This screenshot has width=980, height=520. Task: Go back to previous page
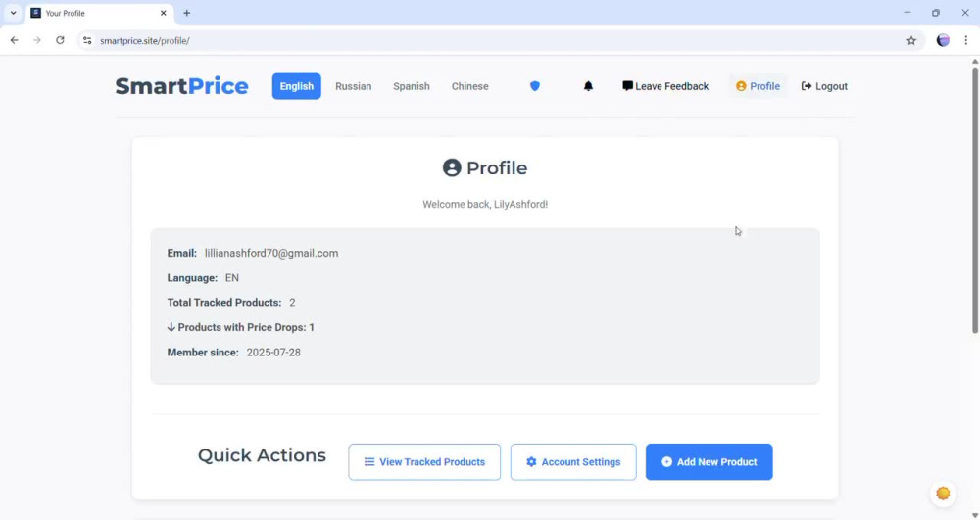coord(15,40)
